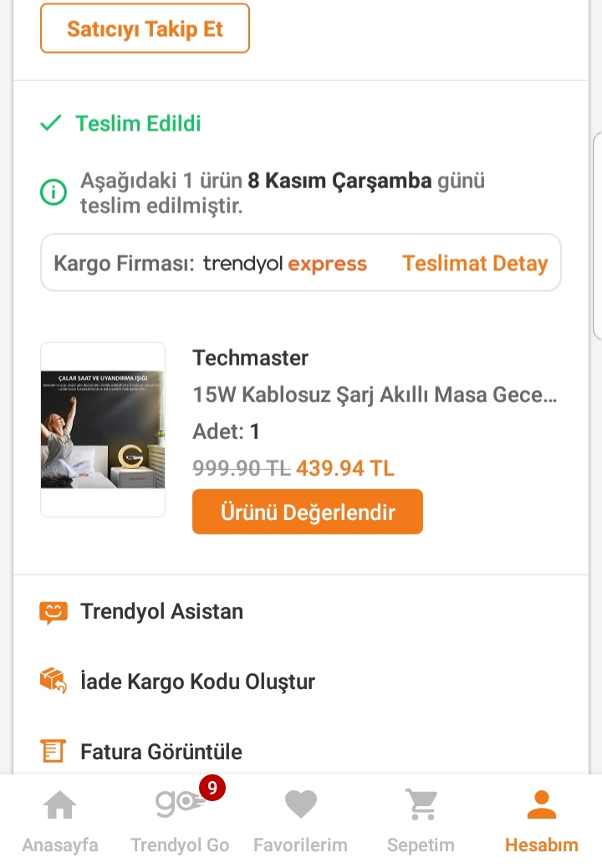The height and width of the screenshot is (868, 602).
Task: Tap the green info circle icon
Action: pos(54,193)
